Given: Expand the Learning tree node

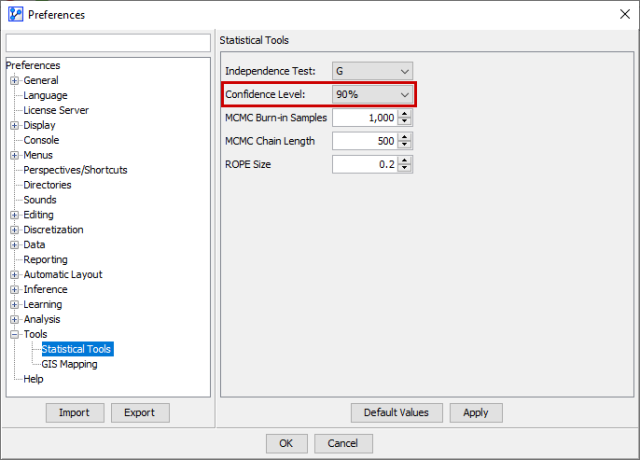Looking at the screenshot, I should [15, 304].
